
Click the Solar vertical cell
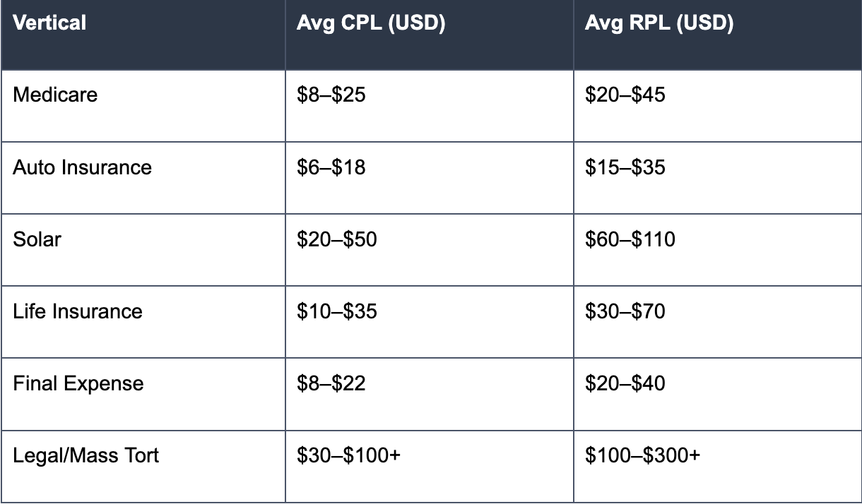[143, 250]
